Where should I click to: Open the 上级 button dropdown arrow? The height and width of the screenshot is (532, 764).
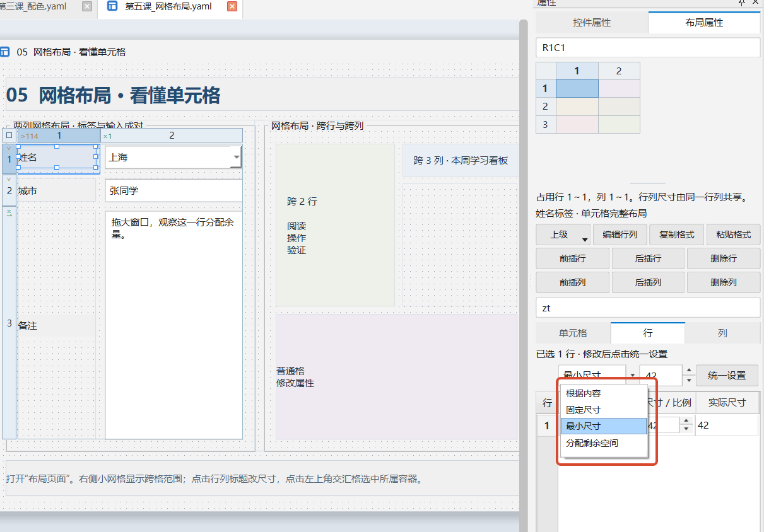pos(585,239)
